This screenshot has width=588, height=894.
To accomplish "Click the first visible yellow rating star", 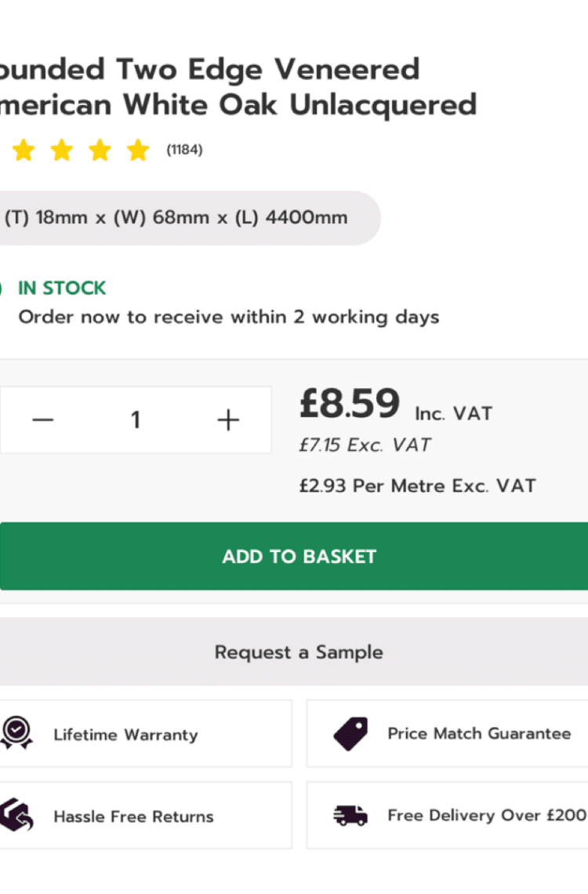I will 24,151.
